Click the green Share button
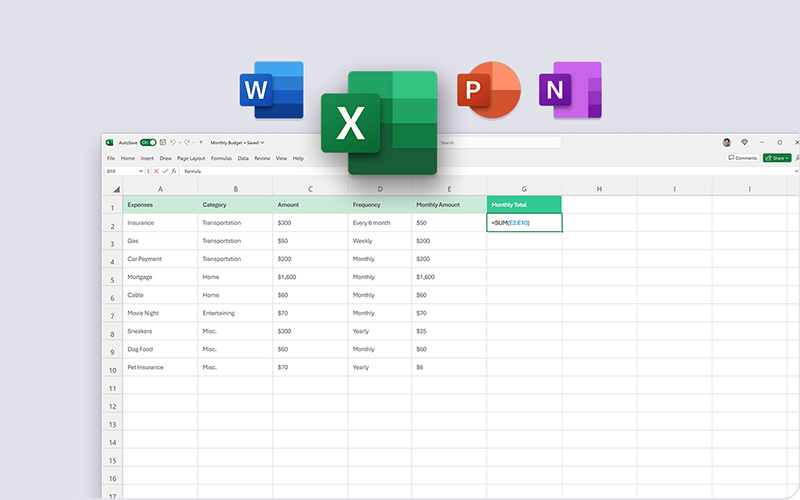 [x=777, y=158]
